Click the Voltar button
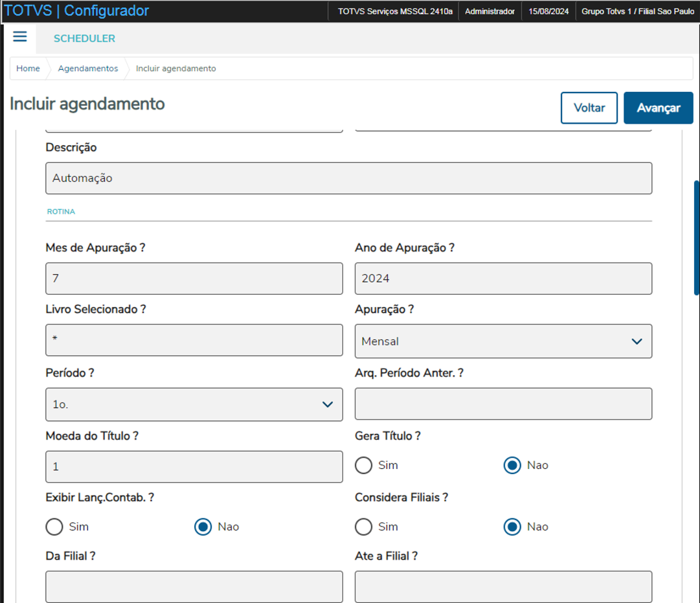 tap(589, 108)
